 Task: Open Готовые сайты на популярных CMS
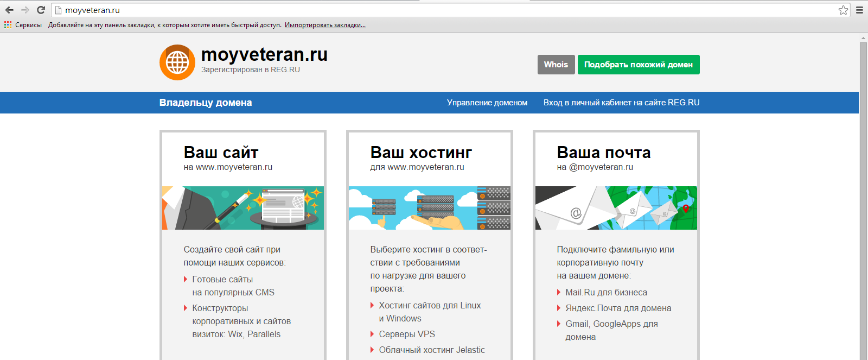[x=233, y=286]
